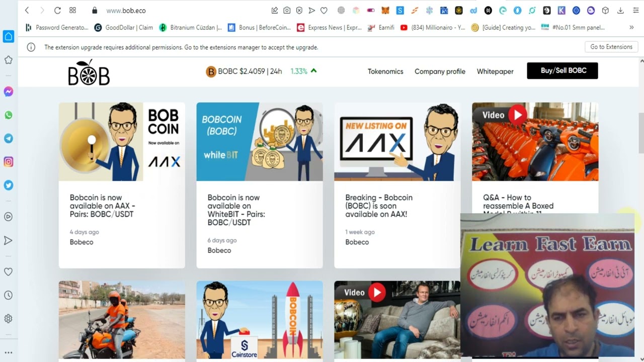Open article Breaking - Bobcoin soon on AAX
Viewport: 644px width, 362px height.
(x=379, y=206)
